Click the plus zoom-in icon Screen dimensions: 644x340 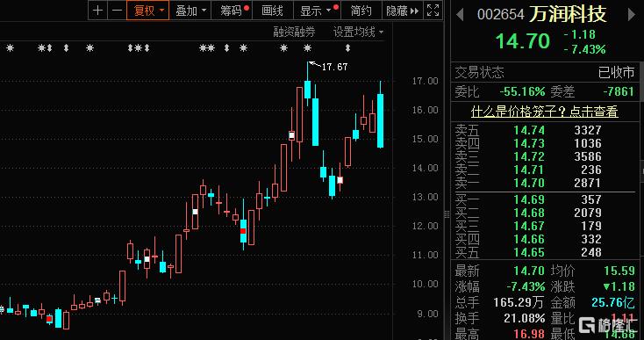coord(97,11)
